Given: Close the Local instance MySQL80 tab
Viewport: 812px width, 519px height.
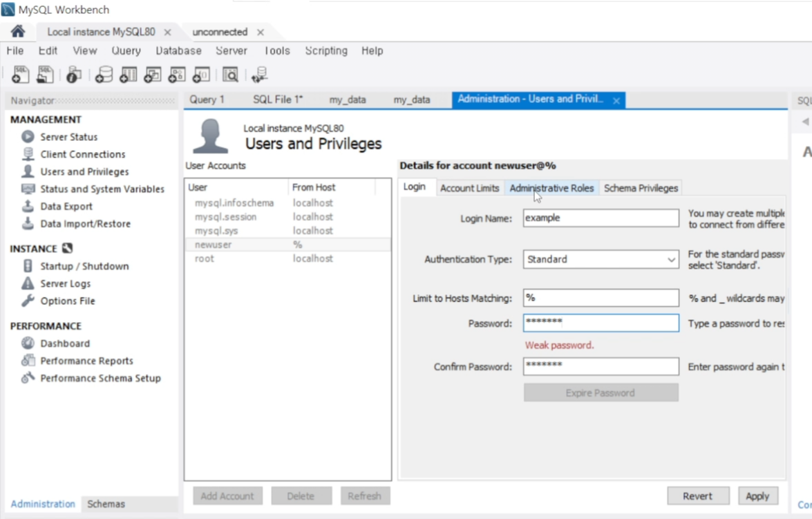Looking at the screenshot, I should point(167,32).
